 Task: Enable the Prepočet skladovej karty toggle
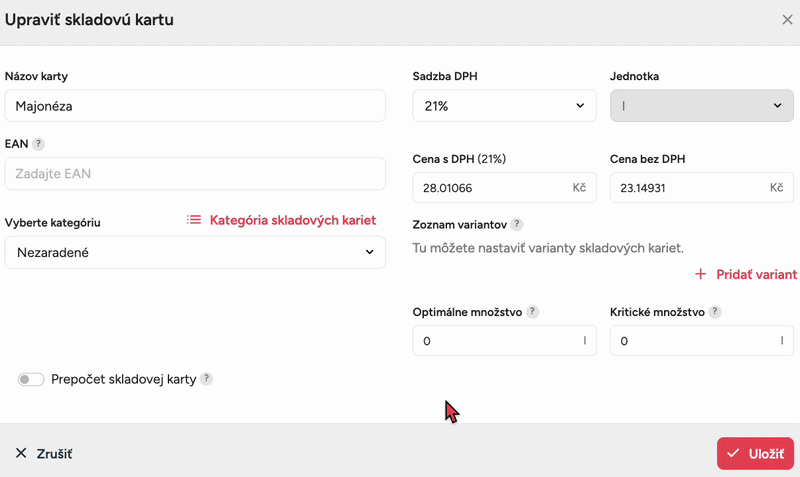pyautogui.click(x=31, y=380)
